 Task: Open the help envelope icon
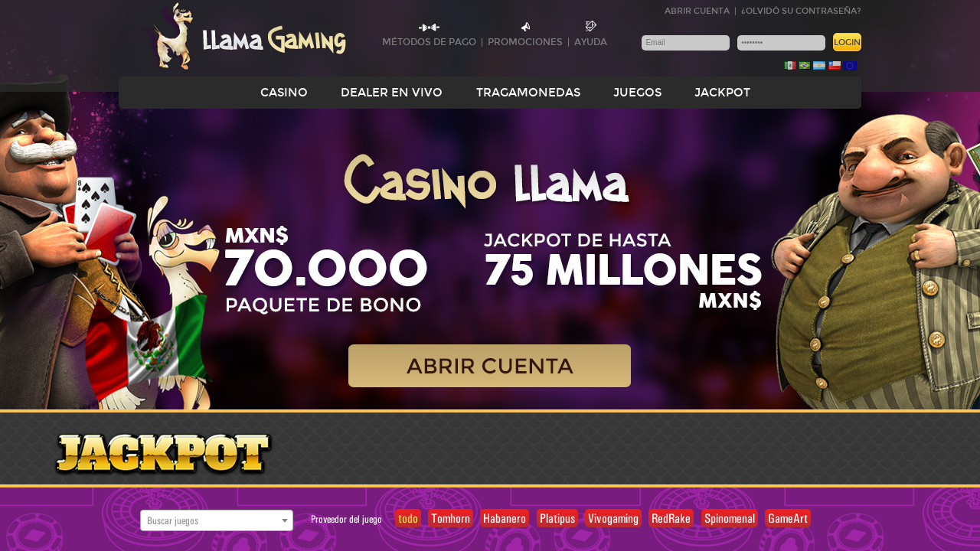tap(590, 26)
